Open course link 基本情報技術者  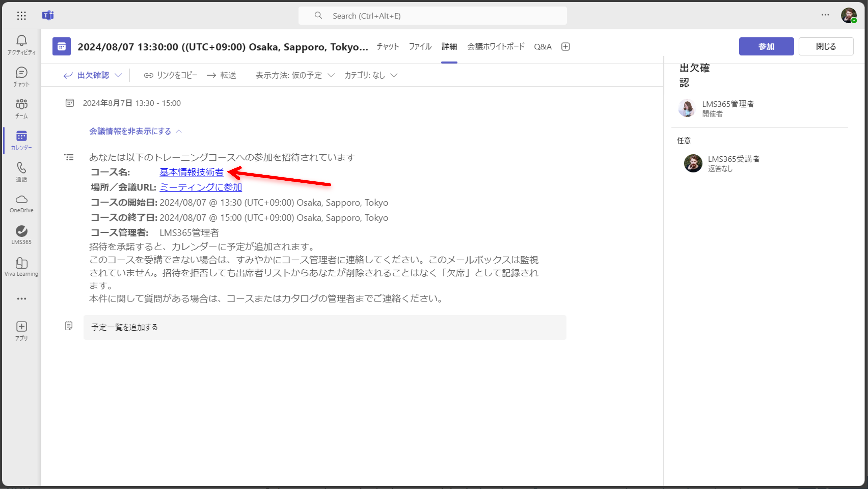click(x=191, y=172)
